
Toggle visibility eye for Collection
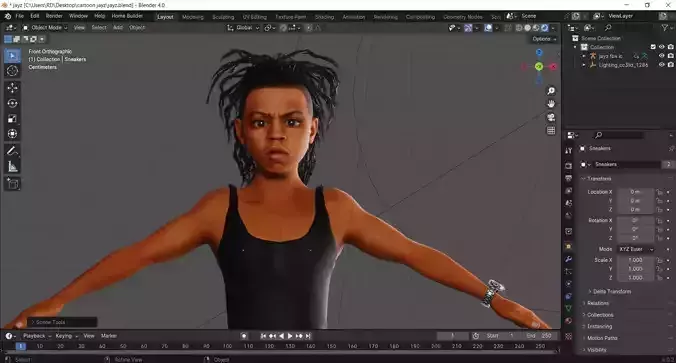(x=662, y=47)
